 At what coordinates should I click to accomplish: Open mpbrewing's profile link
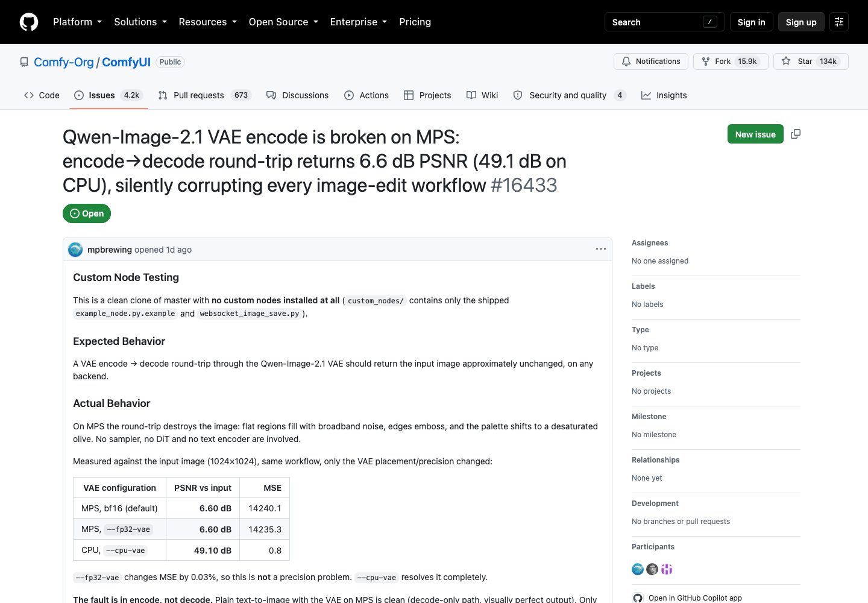(110, 250)
